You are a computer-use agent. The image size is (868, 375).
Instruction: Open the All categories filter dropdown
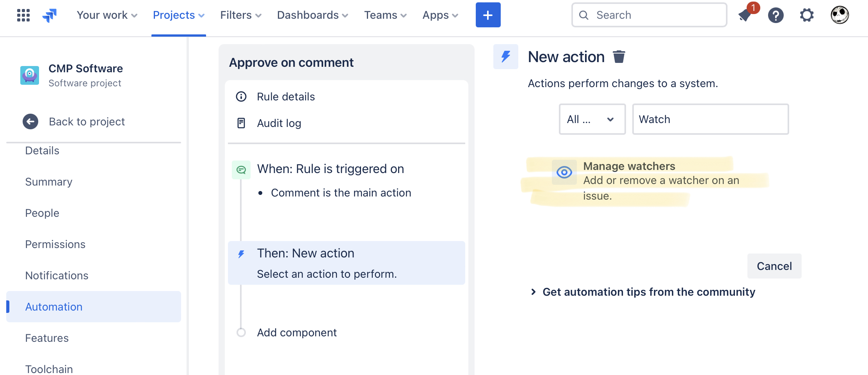[x=592, y=119]
